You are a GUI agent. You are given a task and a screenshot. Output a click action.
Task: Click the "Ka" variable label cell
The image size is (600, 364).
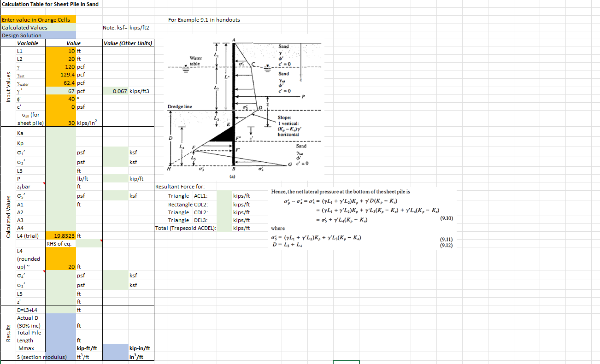30,133
